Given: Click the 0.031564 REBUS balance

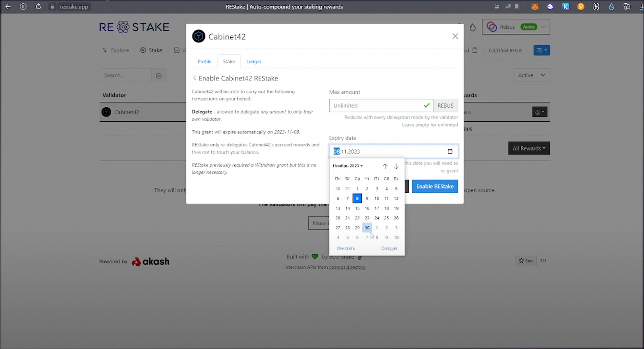Looking at the screenshot, I should point(505,50).
